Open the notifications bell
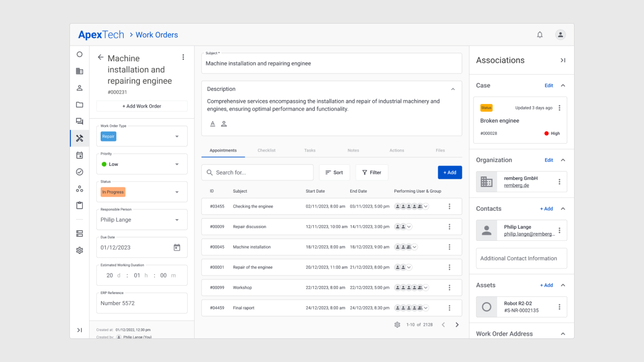 click(x=540, y=35)
